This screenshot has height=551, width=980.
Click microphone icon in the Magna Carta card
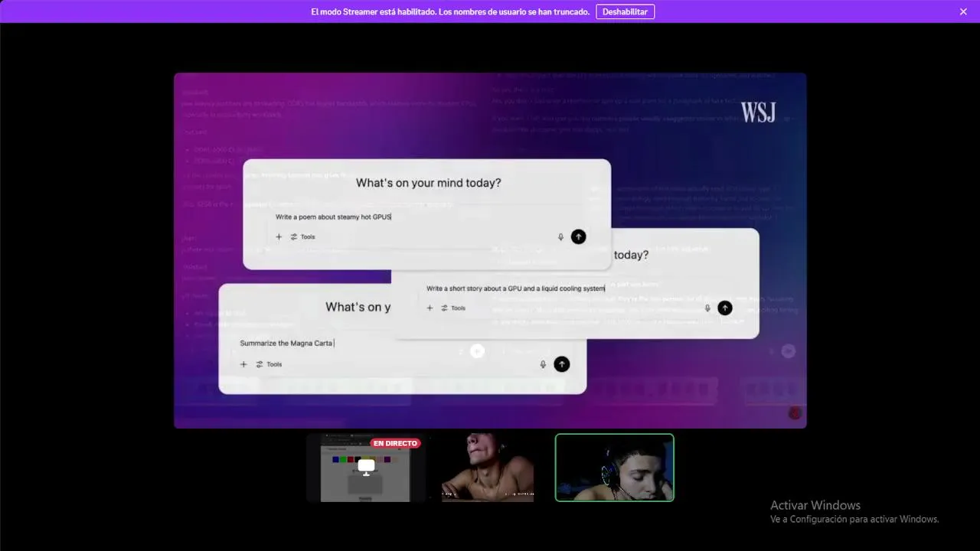pyautogui.click(x=543, y=364)
